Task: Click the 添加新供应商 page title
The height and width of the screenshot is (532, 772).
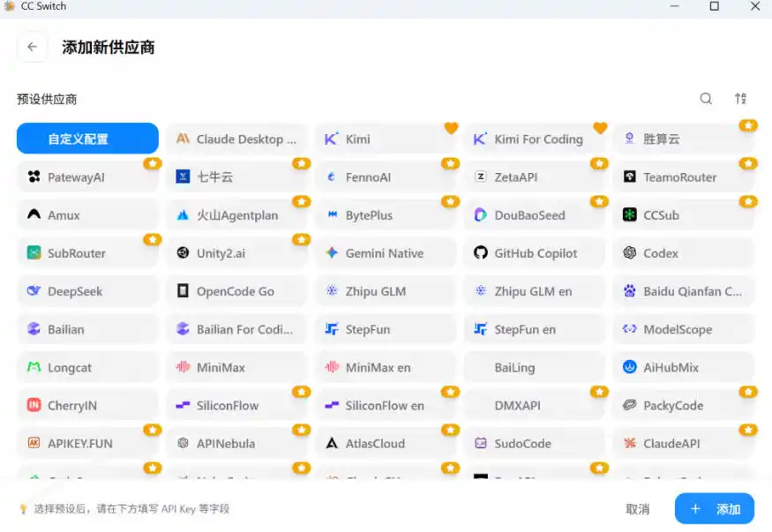Action: tap(108, 48)
